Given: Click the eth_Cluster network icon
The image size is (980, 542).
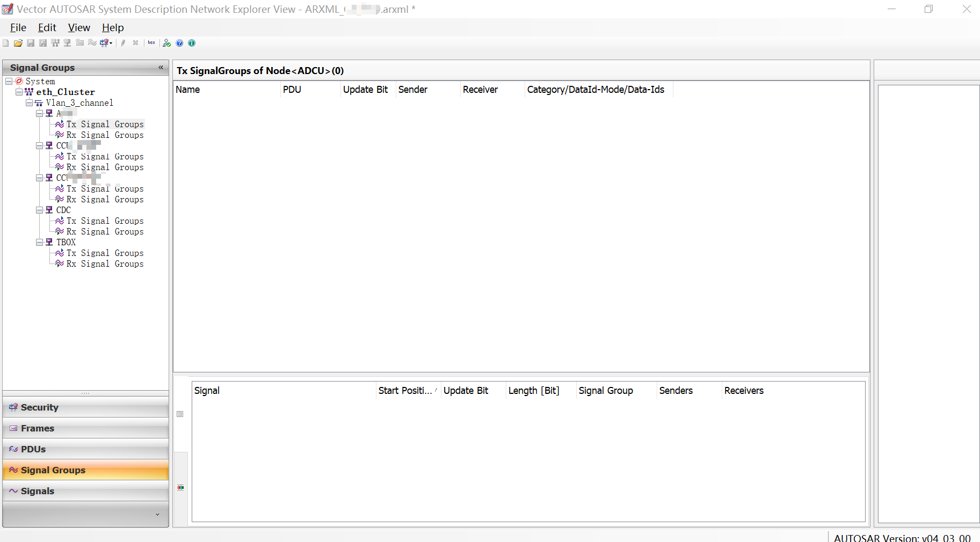Looking at the screenshot, I should pos(29,92).
